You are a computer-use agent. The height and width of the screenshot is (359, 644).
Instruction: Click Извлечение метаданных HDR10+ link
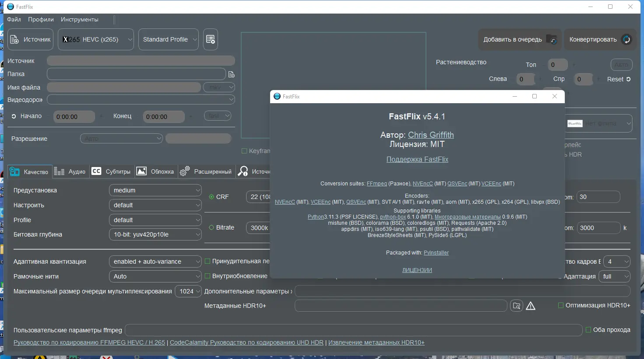pyautogui.click(x=377, y=342)
